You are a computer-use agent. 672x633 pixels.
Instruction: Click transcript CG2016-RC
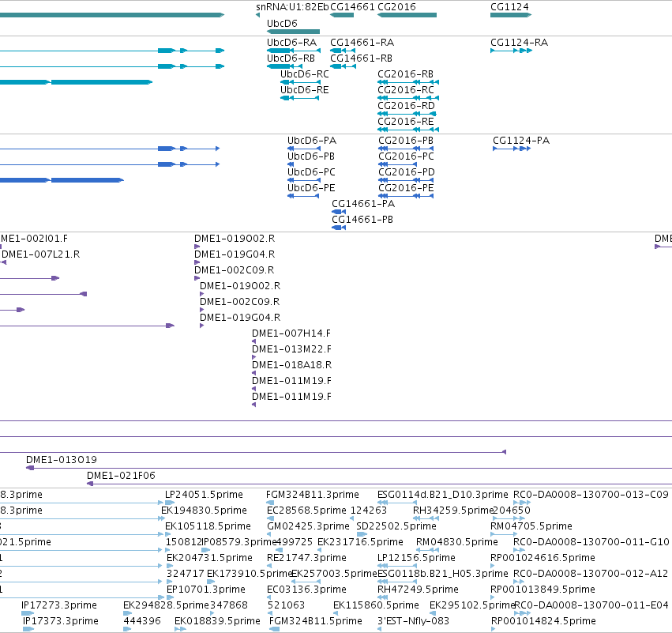coord(408,98)
